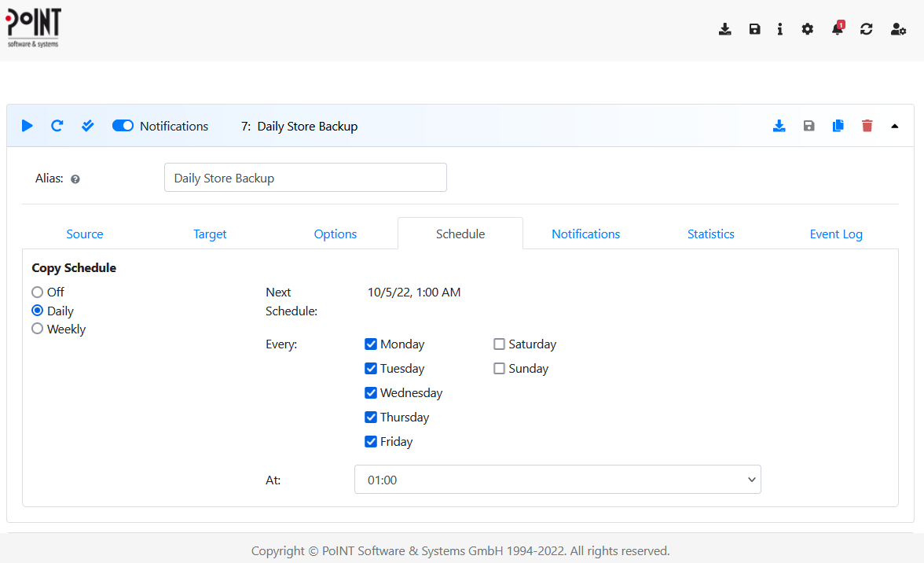Download the job configuration
924x563 pixels.
coord(779,125)
